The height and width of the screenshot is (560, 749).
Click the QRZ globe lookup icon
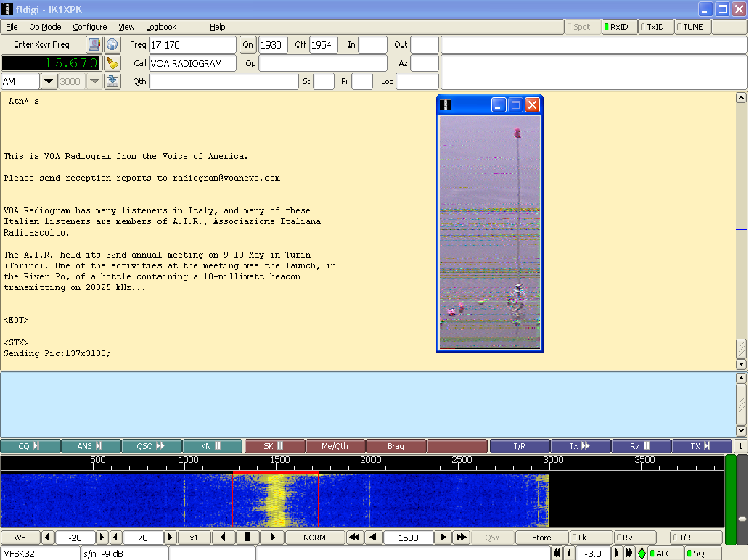(x=112, y=45)
